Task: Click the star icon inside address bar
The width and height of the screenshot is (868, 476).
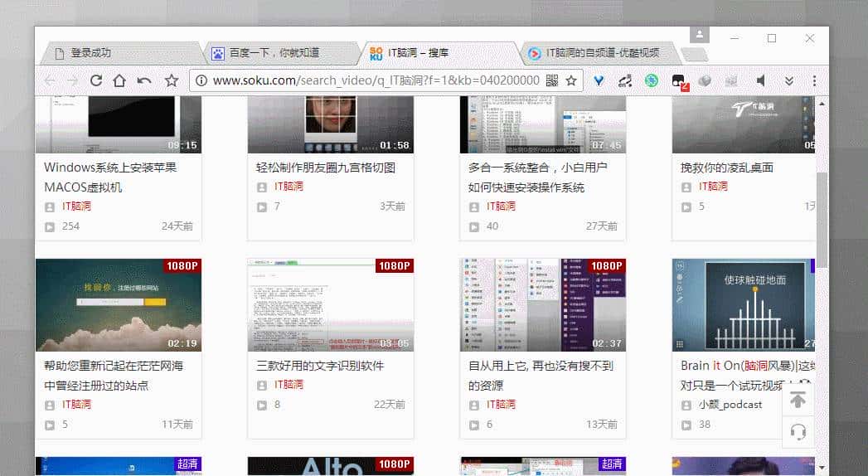Action: 571,80
